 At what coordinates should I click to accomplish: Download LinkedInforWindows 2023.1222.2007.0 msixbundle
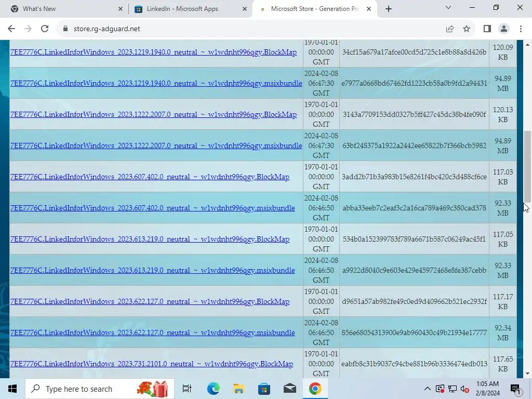pos(156,145)
